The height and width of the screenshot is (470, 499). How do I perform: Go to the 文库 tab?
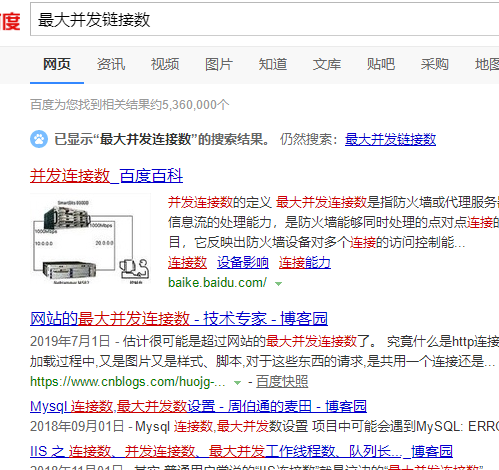327,64
